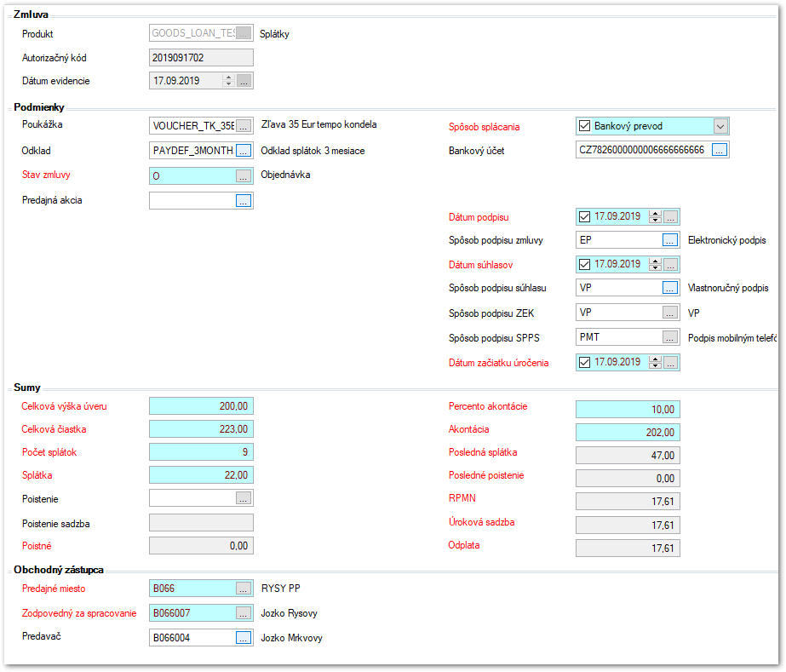
Task: Open lookup for Spôsob podpisu SPPS
Action: [670, 337]
